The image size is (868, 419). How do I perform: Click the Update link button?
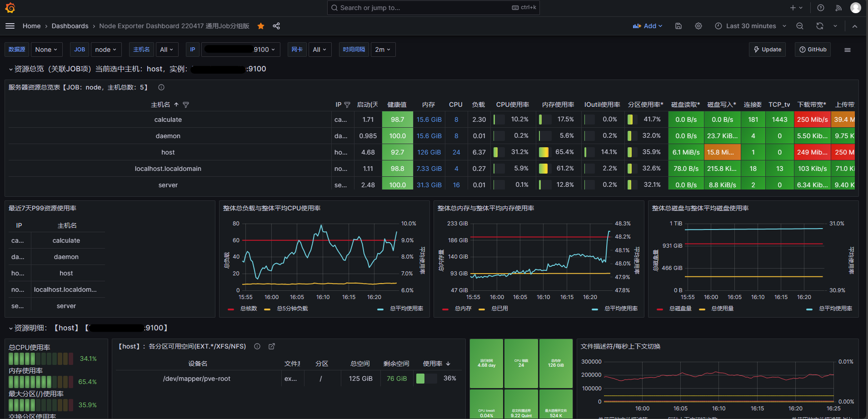tap(767, 50)
